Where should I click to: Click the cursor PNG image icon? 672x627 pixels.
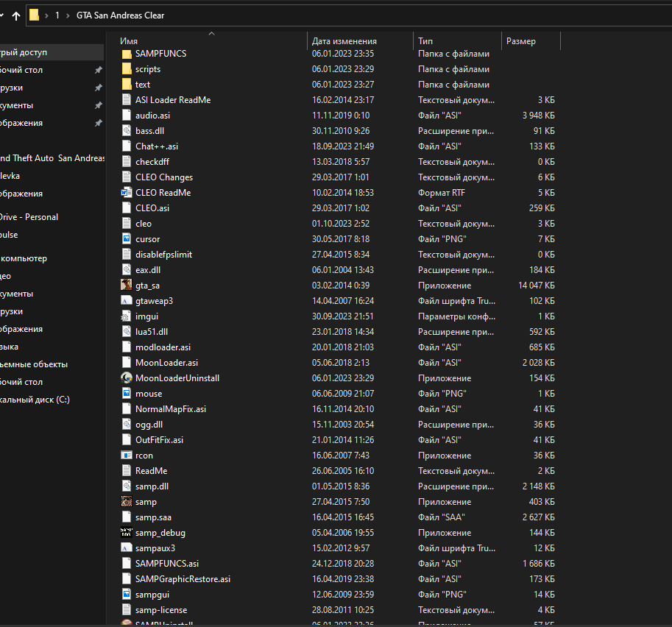pos(127,239)
